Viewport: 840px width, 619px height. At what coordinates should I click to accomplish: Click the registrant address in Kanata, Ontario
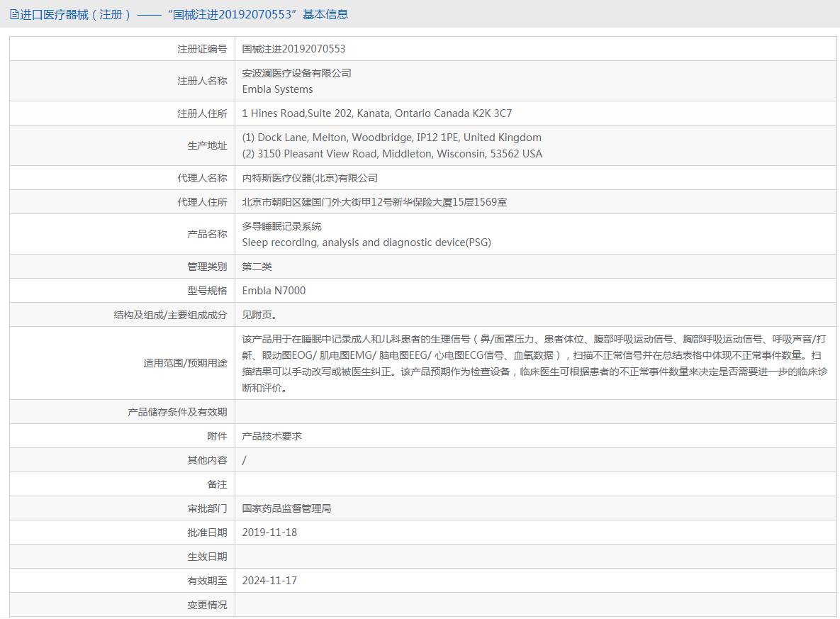(376, 113)
